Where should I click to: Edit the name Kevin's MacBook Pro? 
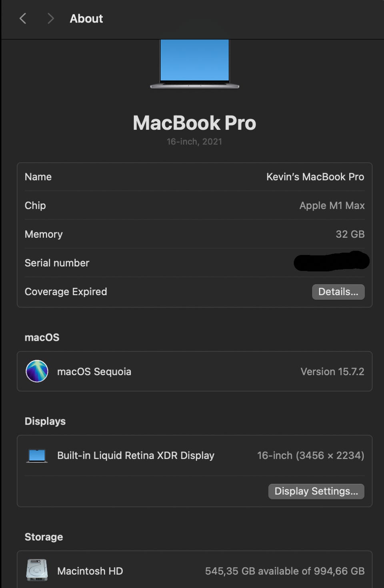point(315,177)
